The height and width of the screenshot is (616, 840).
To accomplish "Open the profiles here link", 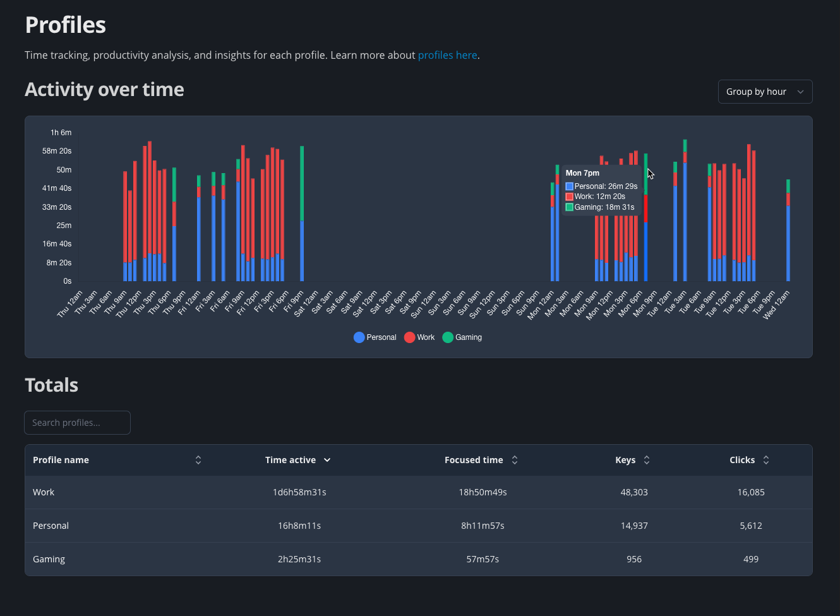I will [447, 55].
